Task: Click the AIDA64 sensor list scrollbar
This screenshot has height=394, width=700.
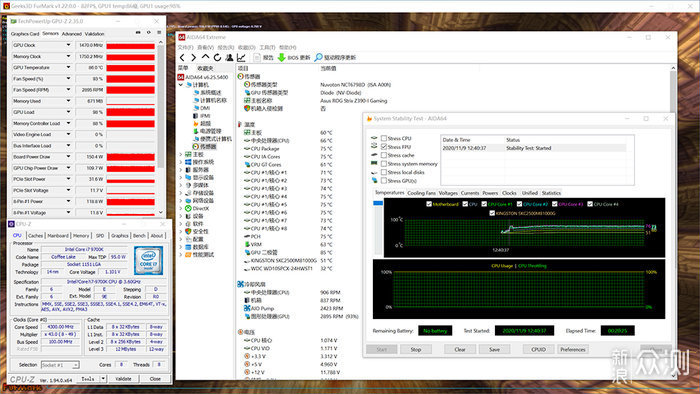Action: pos(673,93)
